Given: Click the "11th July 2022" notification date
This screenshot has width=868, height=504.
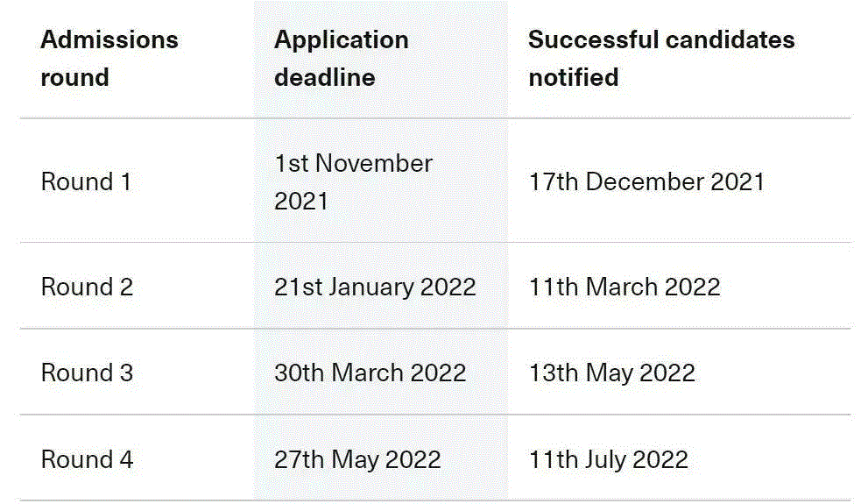Looking at the screenshot, I should click(x=608, y=459).
